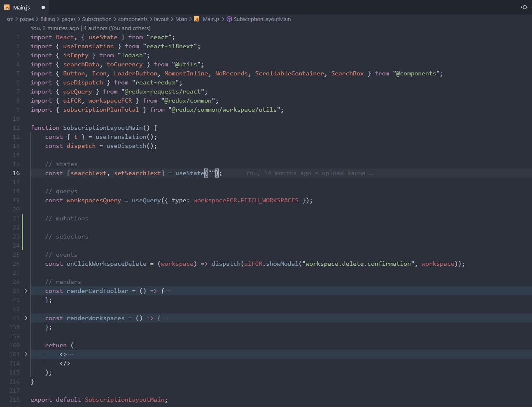The image size is (532, 407).
Task: Click the folded ellipsis after renderWorkspaces brace
Action: pos(165,318)
